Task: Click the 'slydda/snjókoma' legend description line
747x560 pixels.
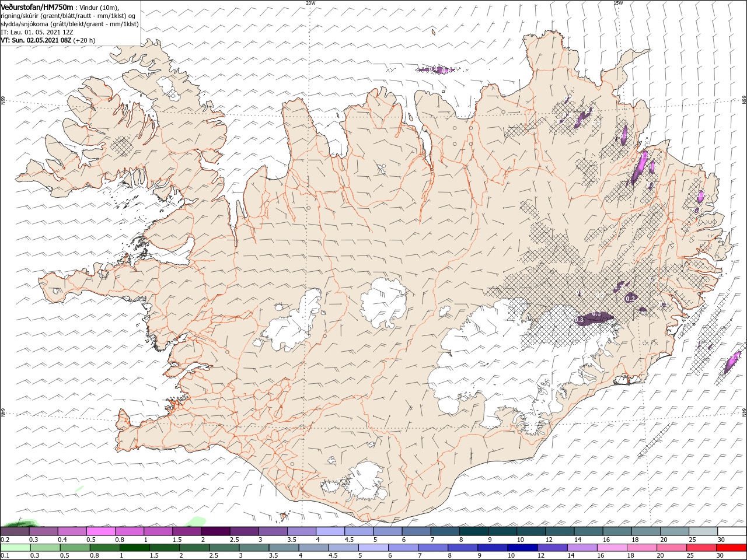Action: pos(69,24)
